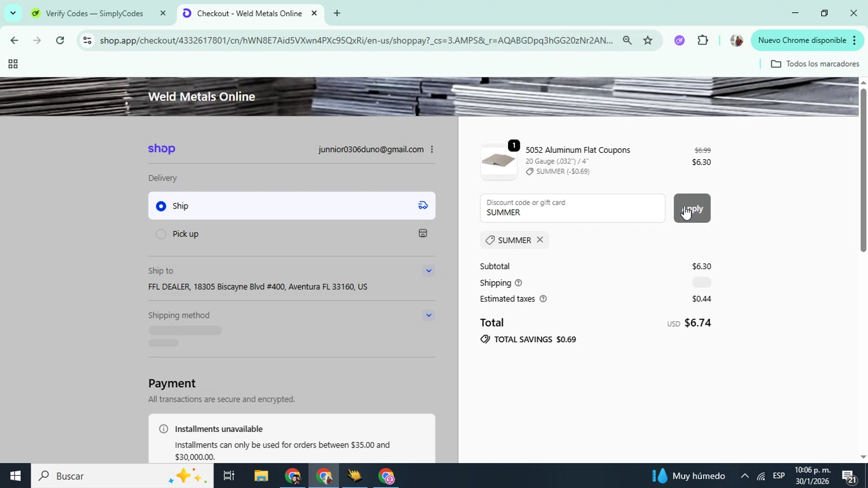
Task: Click the SUMMER (-$0.69) discount label
Action: click(x=562, y=171)
